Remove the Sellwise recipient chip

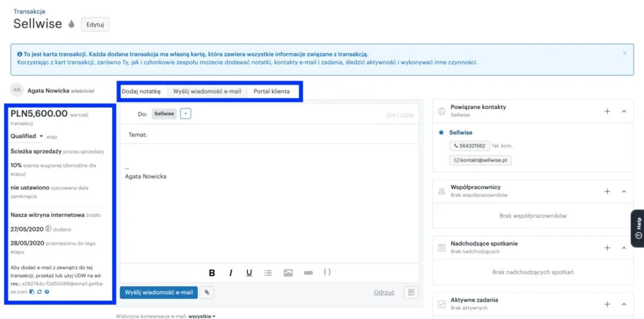164,114
